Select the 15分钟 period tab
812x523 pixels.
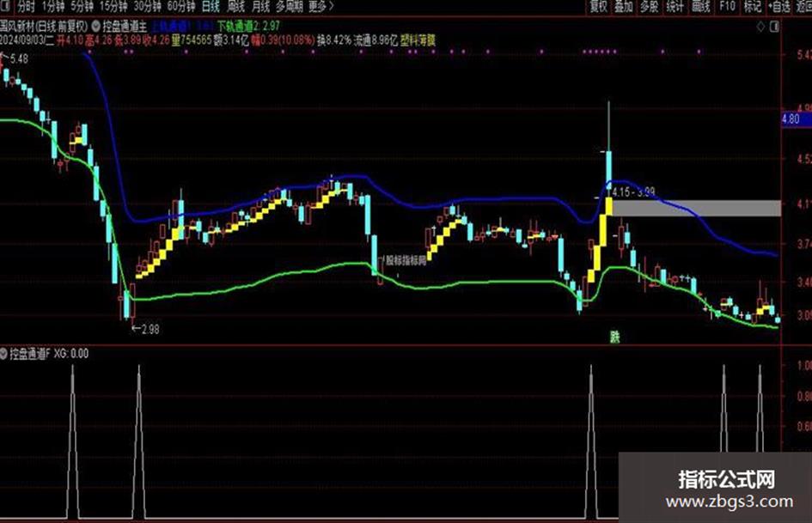point(113,7)
